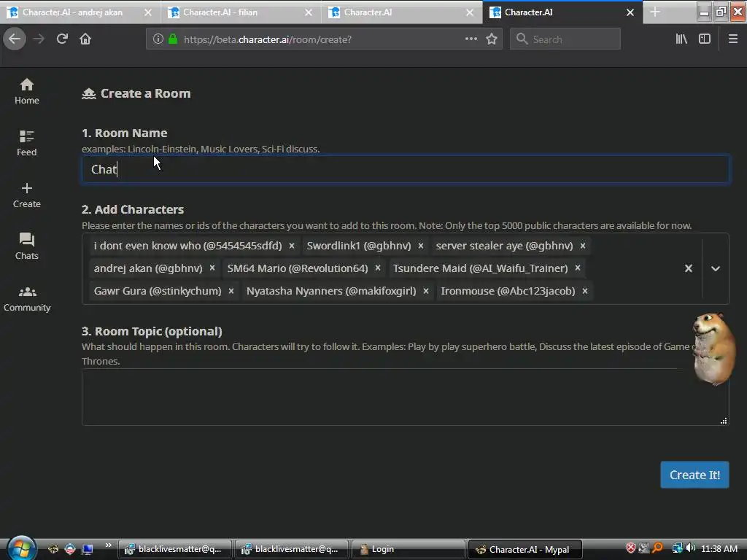Image resolution: width=747 pixels, height=560 pixels.
Task: Click the green secure padlock icon
Action: click(x=173, y=39)
